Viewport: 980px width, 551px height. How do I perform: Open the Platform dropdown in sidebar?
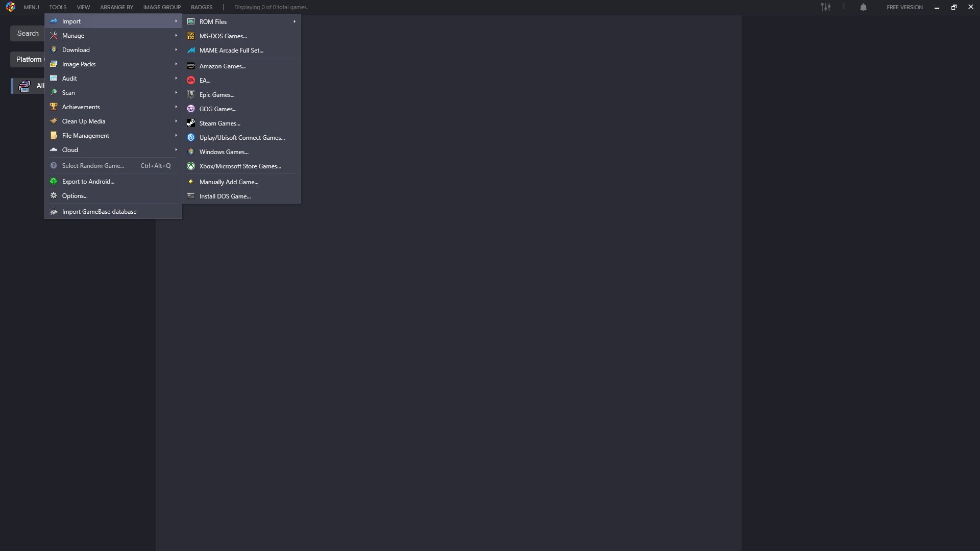(28, 59)
